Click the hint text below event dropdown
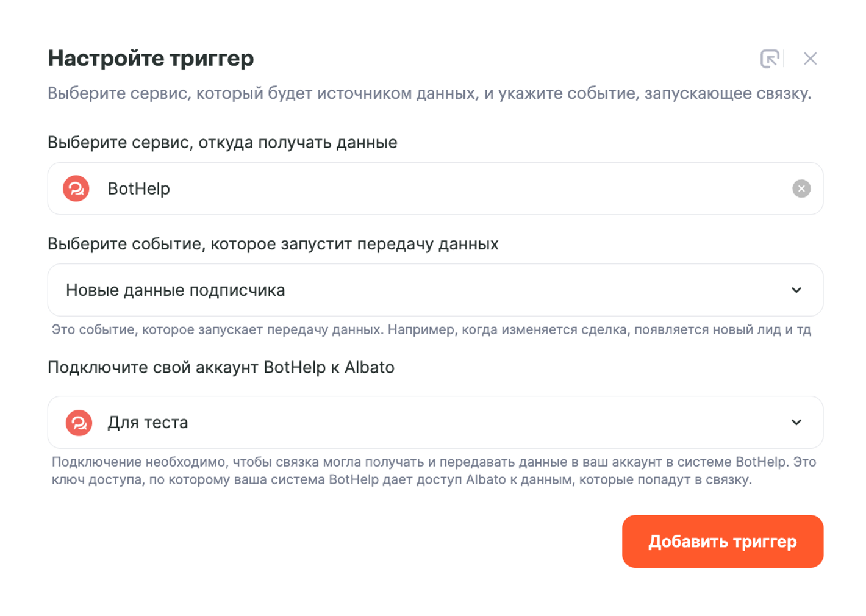Viewport: 866px width, 616px height. point(431,330)
